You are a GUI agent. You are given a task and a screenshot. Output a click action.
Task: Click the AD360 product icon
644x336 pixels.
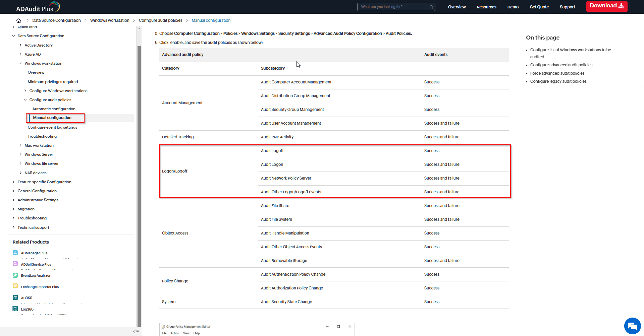point(15,297)
